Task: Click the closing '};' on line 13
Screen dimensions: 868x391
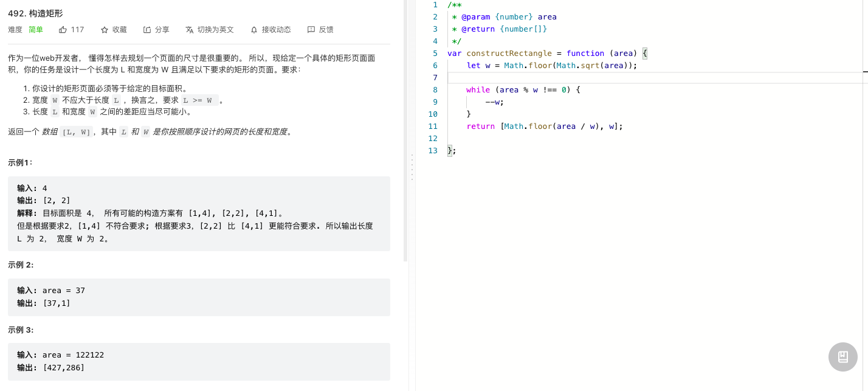Action: 452,150
